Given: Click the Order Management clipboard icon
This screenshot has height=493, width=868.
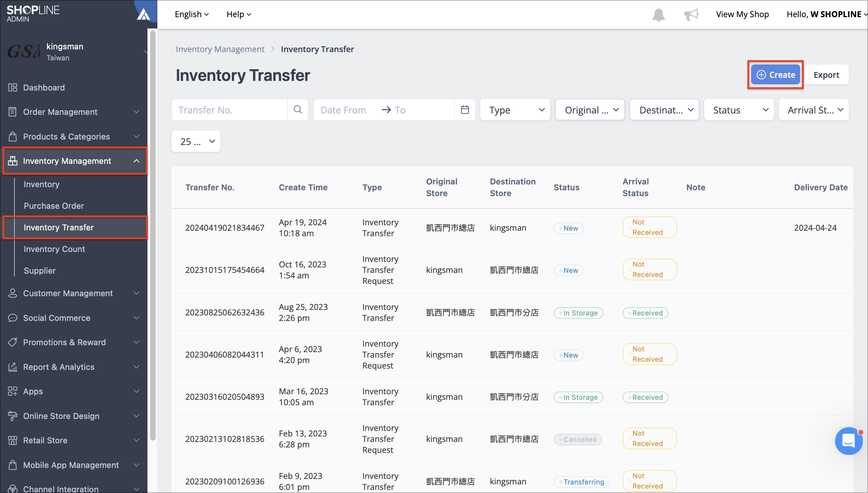Looking at the screenshot, I should tap(13, 112).
